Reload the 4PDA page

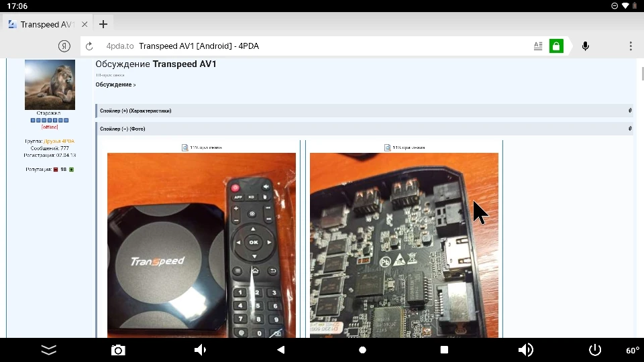click(89, 46)
